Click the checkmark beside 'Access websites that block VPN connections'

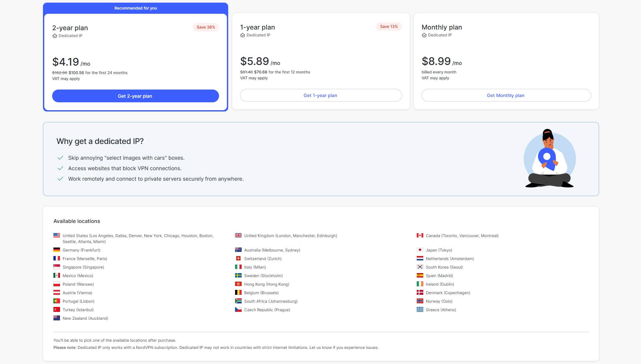coord(60,168)
